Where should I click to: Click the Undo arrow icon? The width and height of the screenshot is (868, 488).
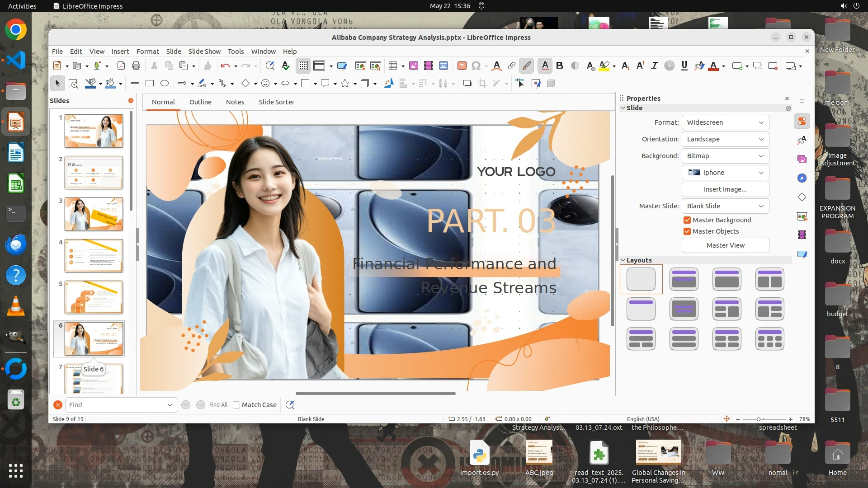point(225,66)
